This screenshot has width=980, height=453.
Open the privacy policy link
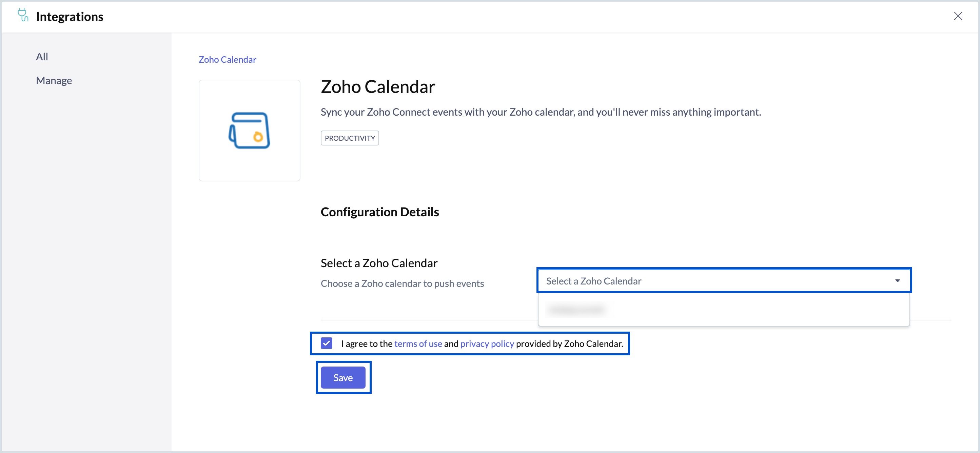point(487,343)
